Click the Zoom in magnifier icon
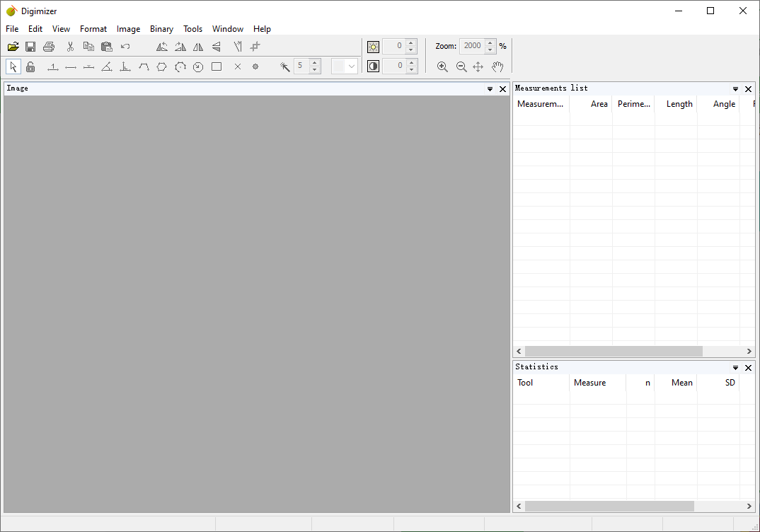The width and height of the screenshot is (760, 532). [x=442, y=67]
